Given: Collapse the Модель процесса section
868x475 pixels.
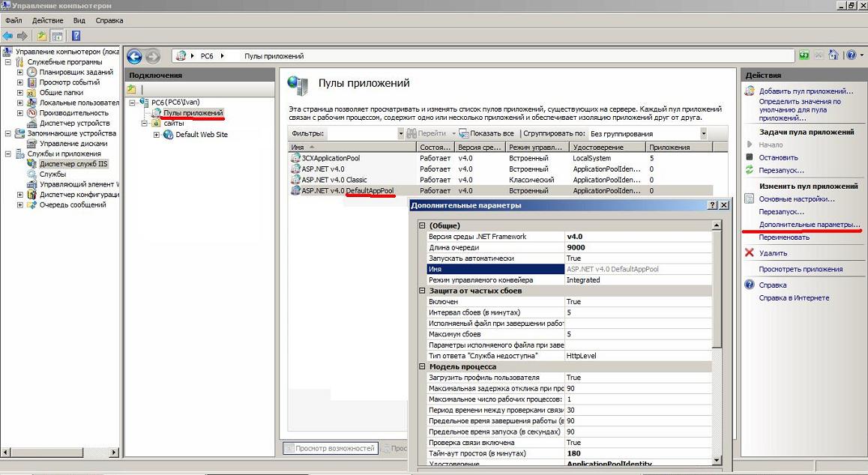Looking at the screenshot, I should pyautogui.click(x=422, y=367).
